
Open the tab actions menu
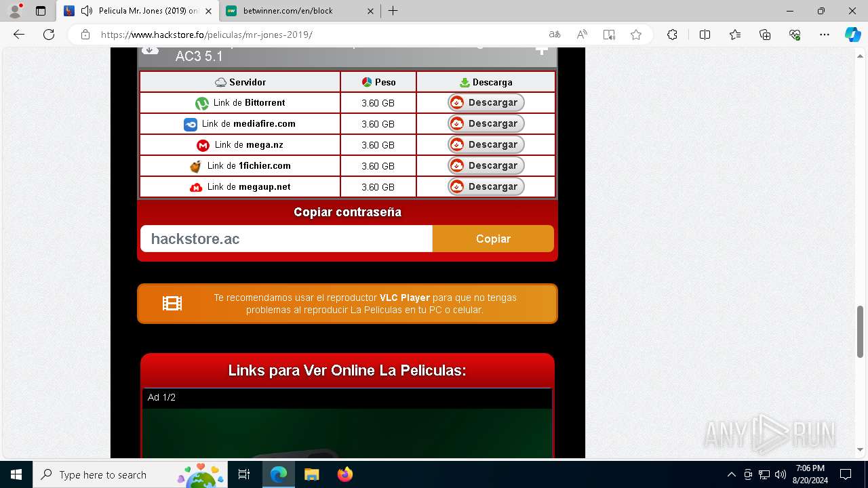41,11
